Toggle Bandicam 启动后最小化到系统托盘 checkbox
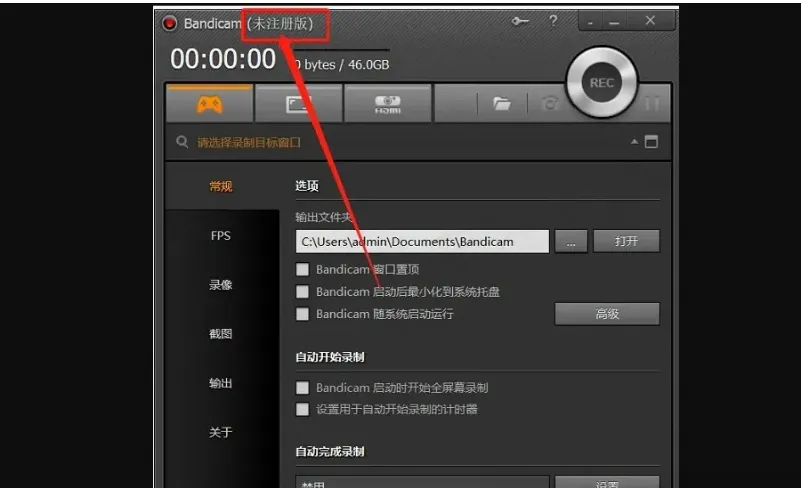 tap(302, 292)
